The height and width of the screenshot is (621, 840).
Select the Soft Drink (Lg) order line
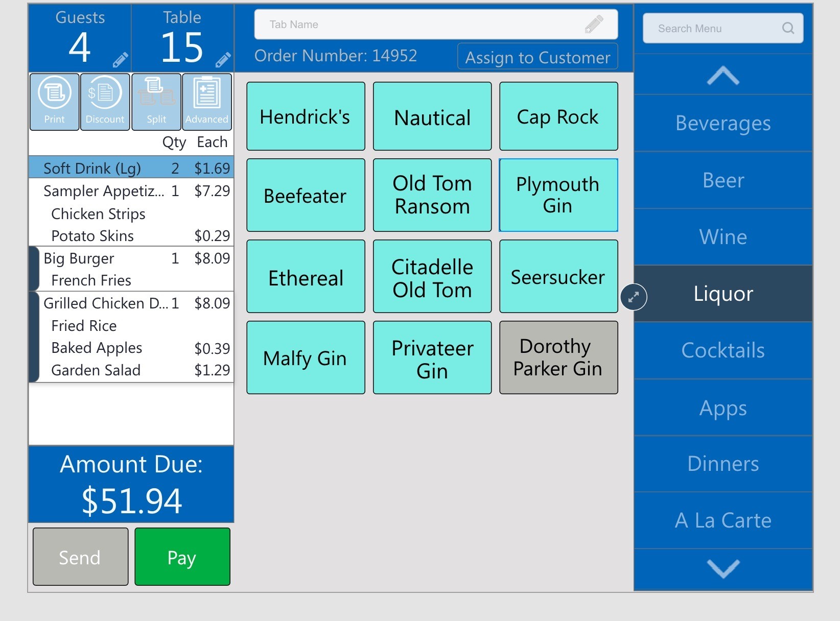(131, 168)
